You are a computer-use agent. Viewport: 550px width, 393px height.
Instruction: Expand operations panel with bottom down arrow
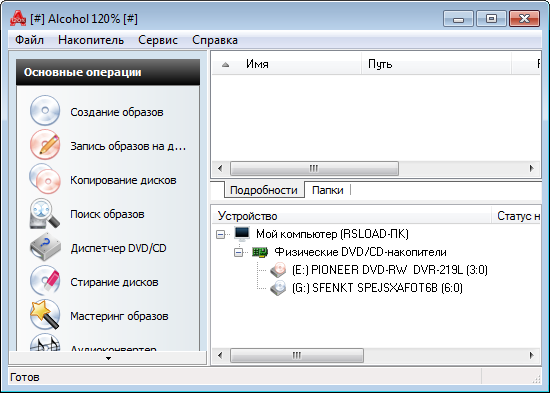(108, 358)
